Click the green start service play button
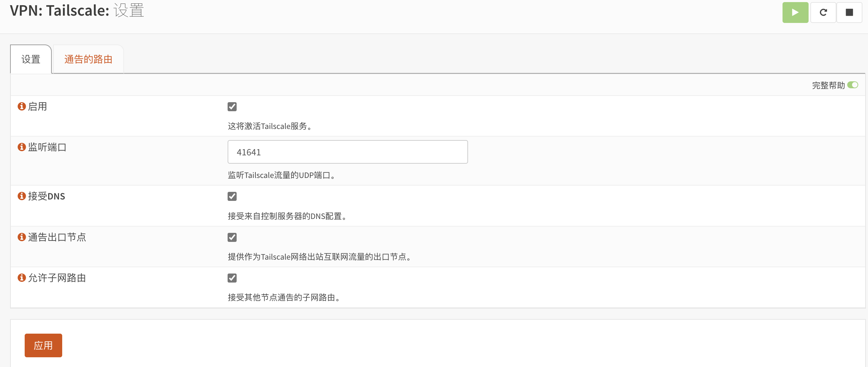868x367 pixels. (x=795, y=13)
